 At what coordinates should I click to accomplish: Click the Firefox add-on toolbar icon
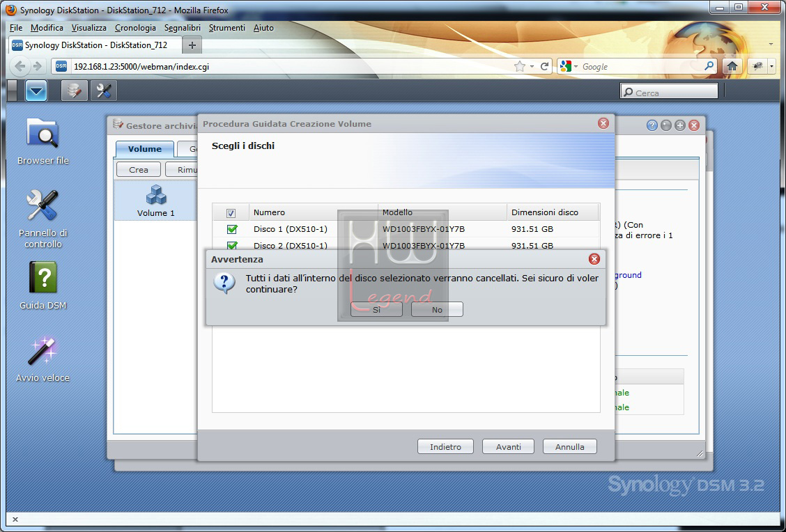coord(757,66)
